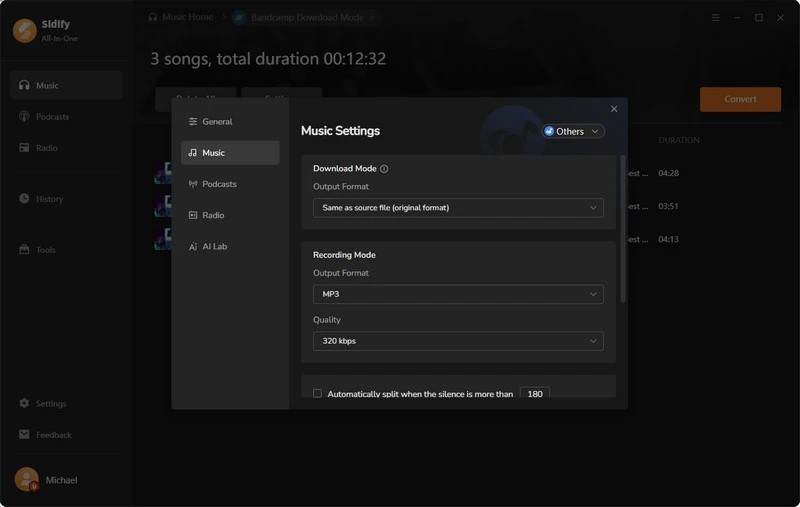Open Music in the left sidebar
800x507 pixels.
[x=66, y=85]
